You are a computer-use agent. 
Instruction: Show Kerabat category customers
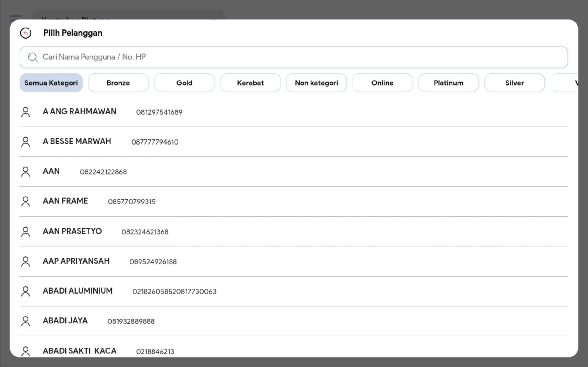[x=250, y=83]
